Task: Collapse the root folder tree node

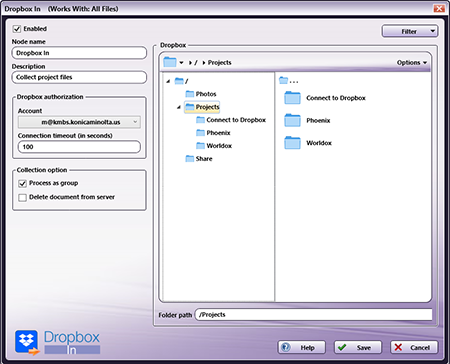Action: tap(168, 81)
